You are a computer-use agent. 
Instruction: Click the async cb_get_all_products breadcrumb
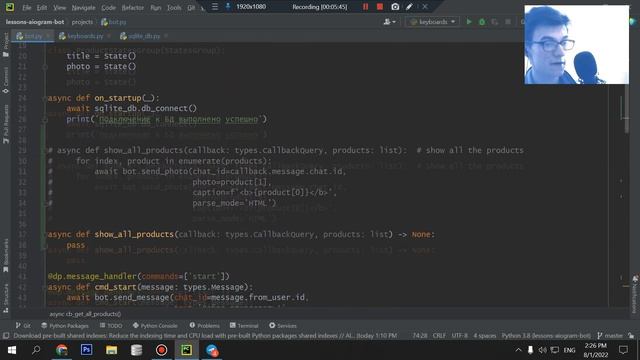[x=85, y=314]
